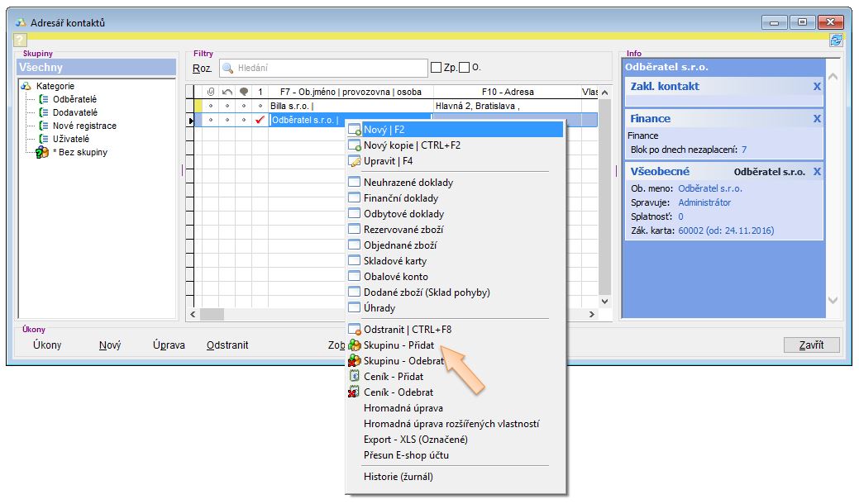The height and width of the screenshot is (504, 859).
Task: Click the 'Upravit | F4' pencil icon
Action: coord(355,161)
